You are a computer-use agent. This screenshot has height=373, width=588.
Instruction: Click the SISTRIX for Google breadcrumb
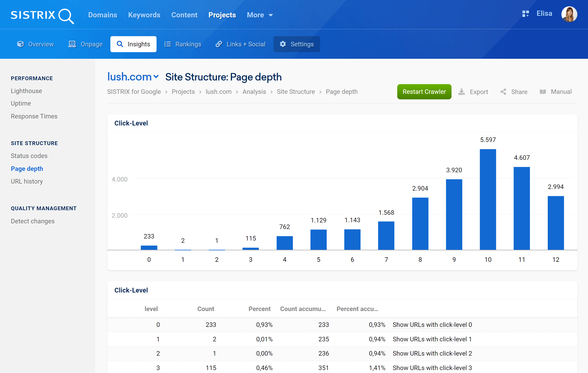pyautogui.click(x=134, y=92)
